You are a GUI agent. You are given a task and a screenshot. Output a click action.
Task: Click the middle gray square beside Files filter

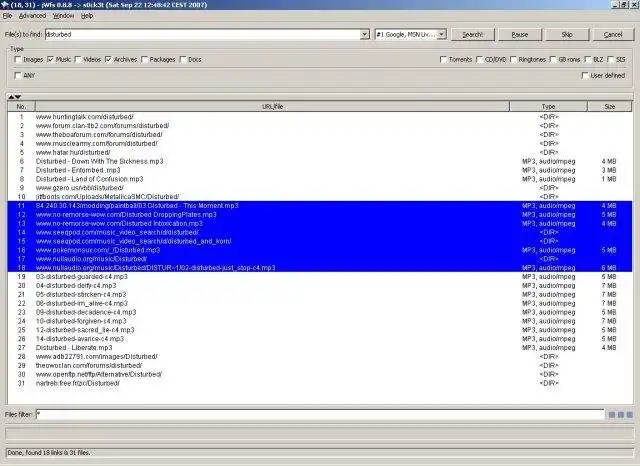pos(621,415)
